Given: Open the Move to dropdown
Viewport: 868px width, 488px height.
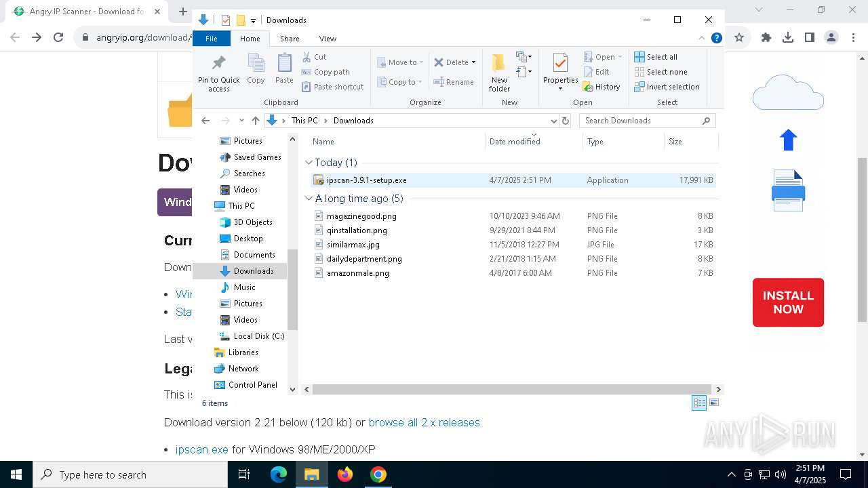Looking at the screenshot, I should pyautogui.click(x=400, y=62).
